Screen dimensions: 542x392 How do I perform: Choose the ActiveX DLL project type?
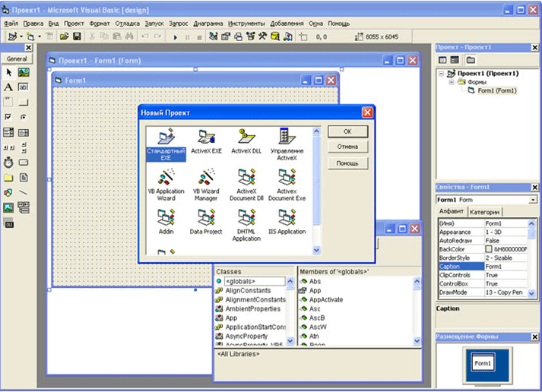coord(246,141)
